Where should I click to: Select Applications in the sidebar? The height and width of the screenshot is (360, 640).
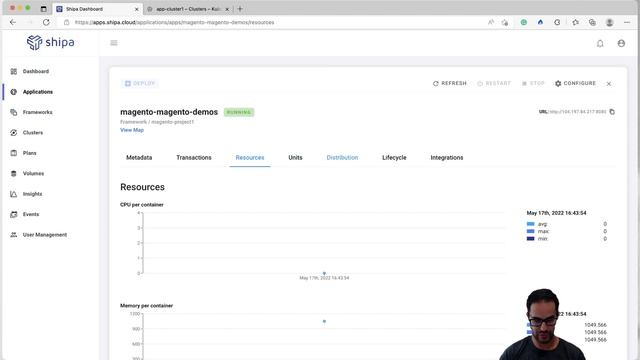coord(38,92)
